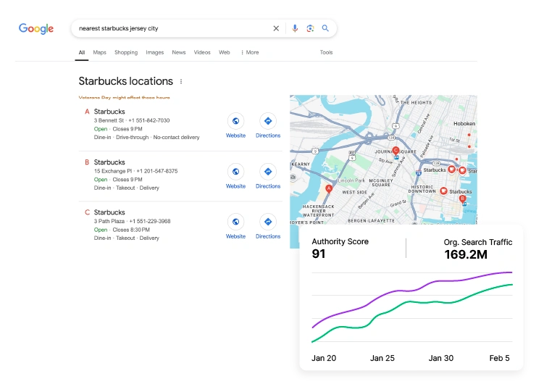This screenshot has height=392, width=544.
Task: Open Website icon for 15 Exchange Pl Starbucks
Action: [235, 172]
